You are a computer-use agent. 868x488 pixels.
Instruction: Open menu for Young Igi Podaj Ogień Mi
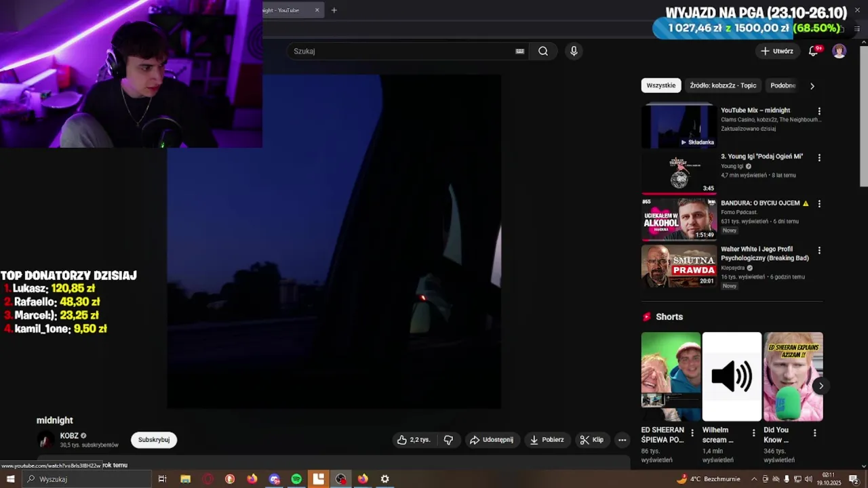pos(819,157)
